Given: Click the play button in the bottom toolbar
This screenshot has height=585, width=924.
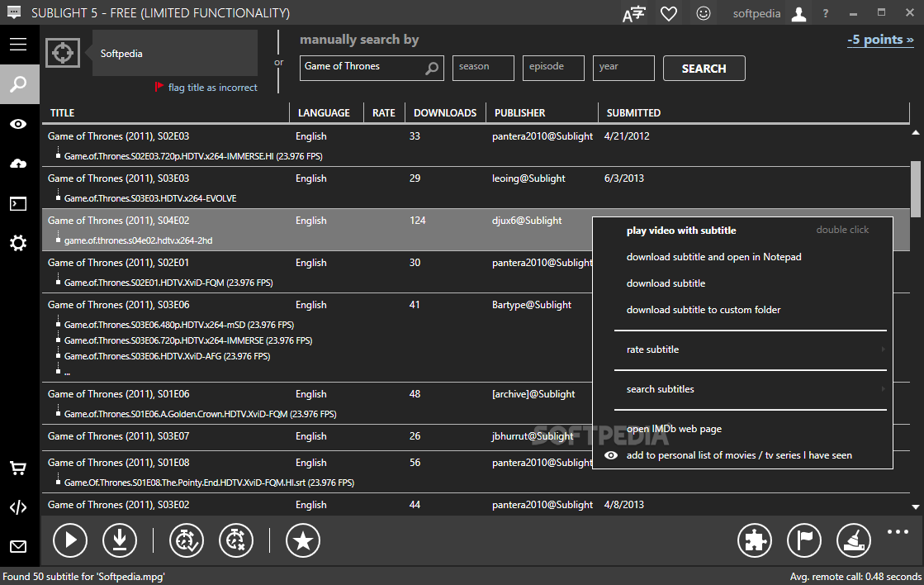Looking at the screenshot, I should [70, 540].
